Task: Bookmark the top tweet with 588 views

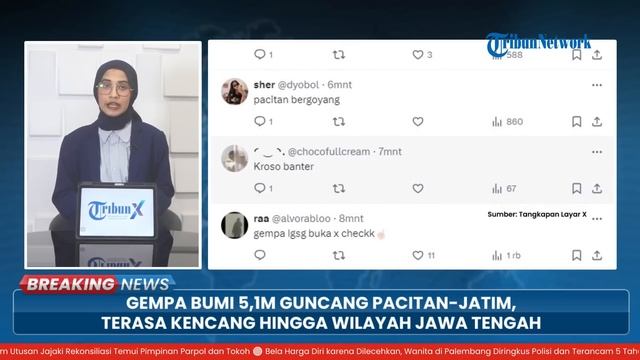Action: click(x=576, y=55)
